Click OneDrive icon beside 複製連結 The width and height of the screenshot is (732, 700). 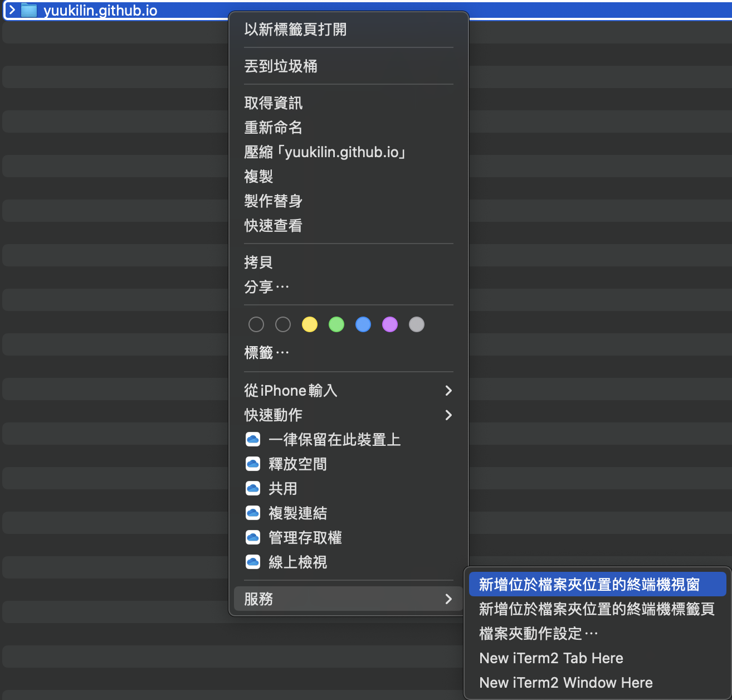tap(253, 513)
